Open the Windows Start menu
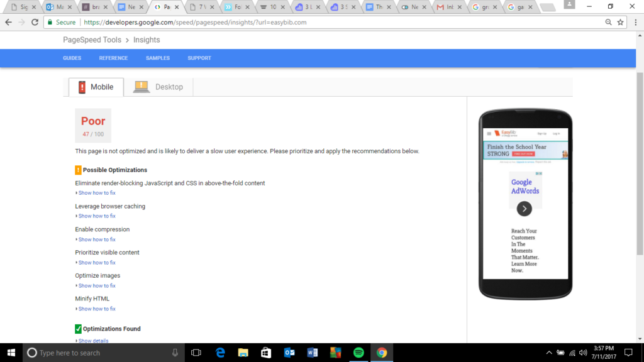644x362 pixels. [11, 353]
